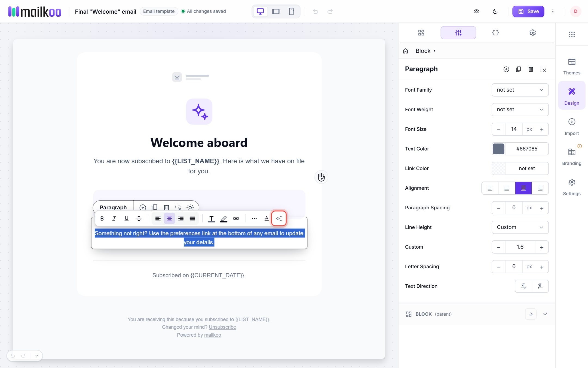This screenshot has height=368, width=588.
Task: Select parent using Paragraph panel up-arrow icon
Action: click(x=506, y=69)
